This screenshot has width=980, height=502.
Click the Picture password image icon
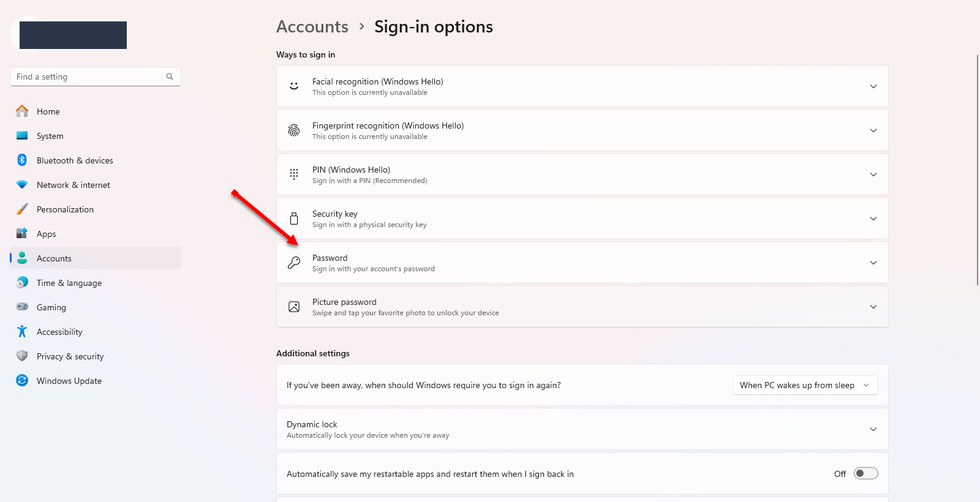point(294,306)
